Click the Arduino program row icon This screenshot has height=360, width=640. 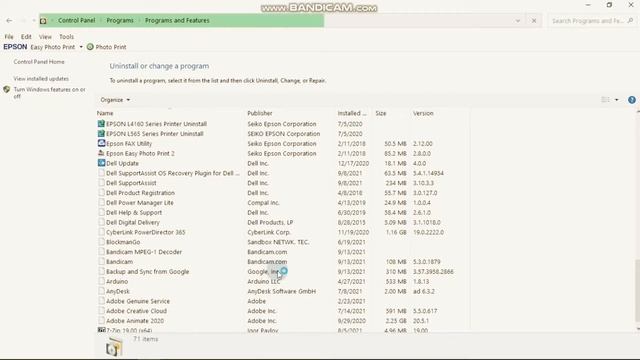(101, 281)
